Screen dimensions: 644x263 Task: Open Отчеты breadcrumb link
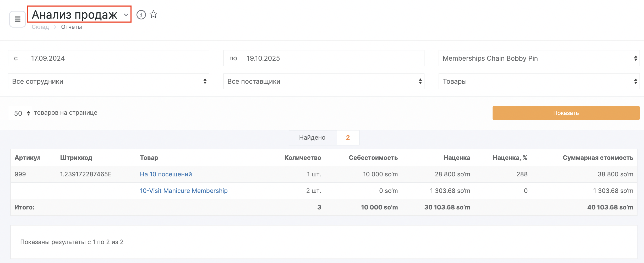(x=71, y=27)
